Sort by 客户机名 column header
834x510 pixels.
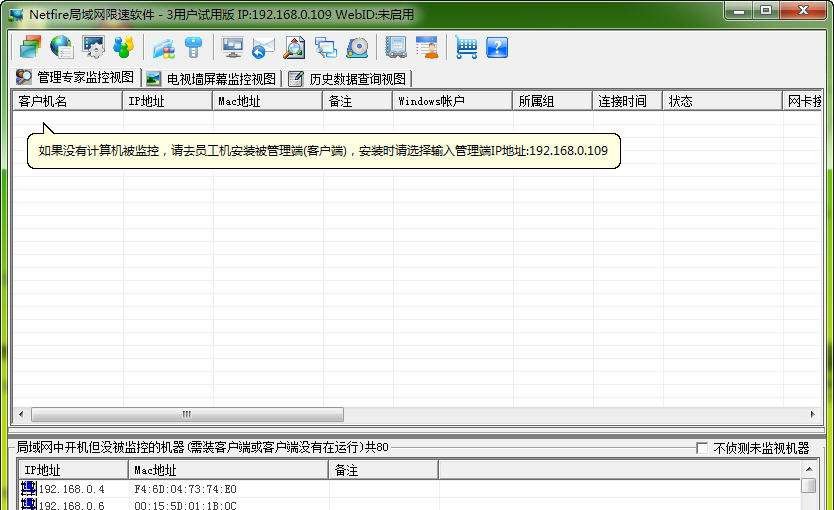tap(68, 101)
